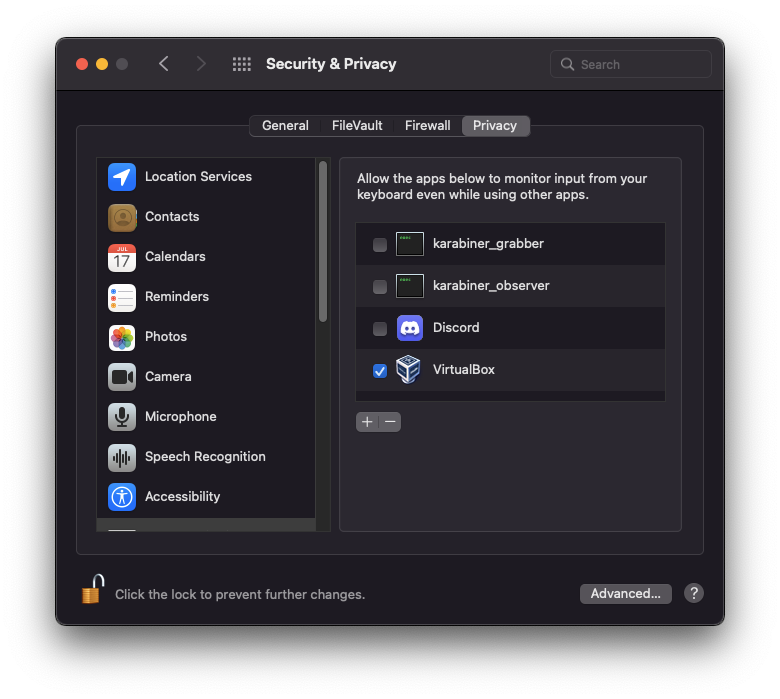Switch to the FileVault tab
Screen dimensions: 780x699
tap(357, 126)
